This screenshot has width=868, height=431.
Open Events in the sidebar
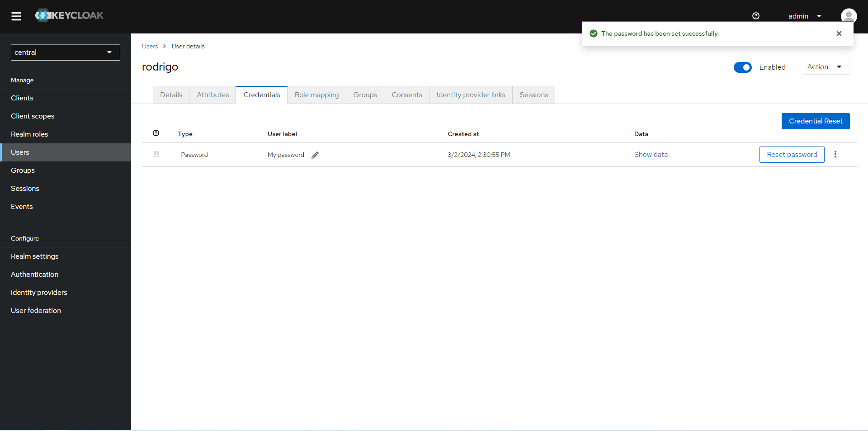[x=66, y=207]
